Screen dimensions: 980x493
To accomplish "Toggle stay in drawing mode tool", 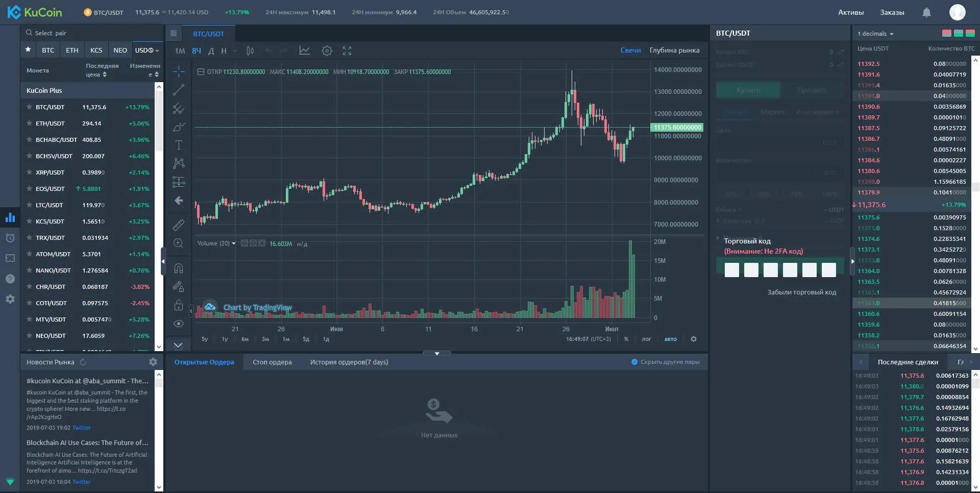I will [x=179, y=287].
